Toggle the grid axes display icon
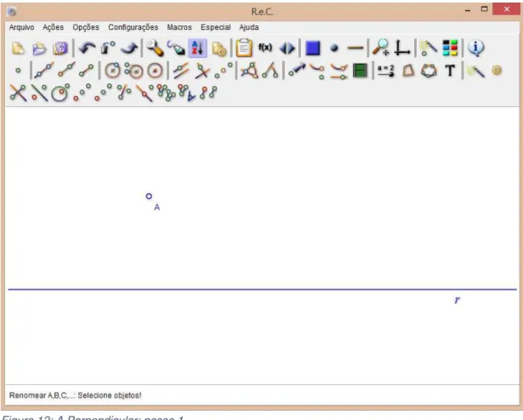 pos(402,48)
